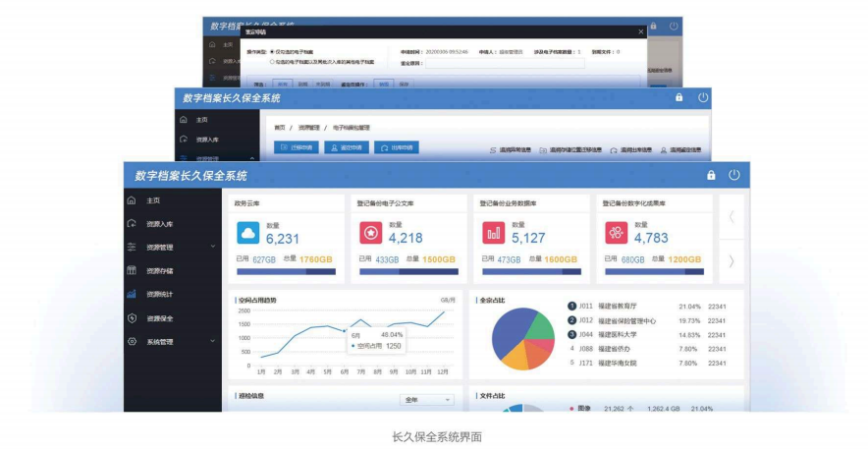Click the lock icon in the front dashboard header

coord(711,175)
